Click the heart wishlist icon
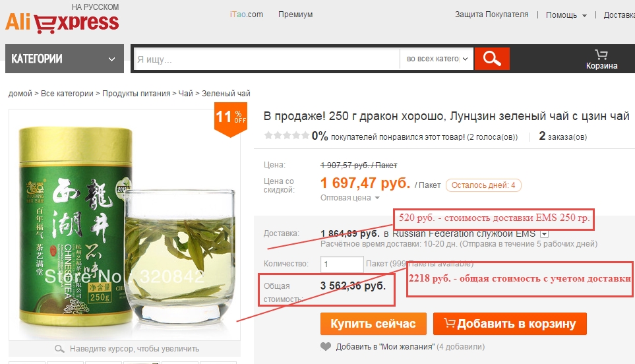 click(x=326, y=347)
